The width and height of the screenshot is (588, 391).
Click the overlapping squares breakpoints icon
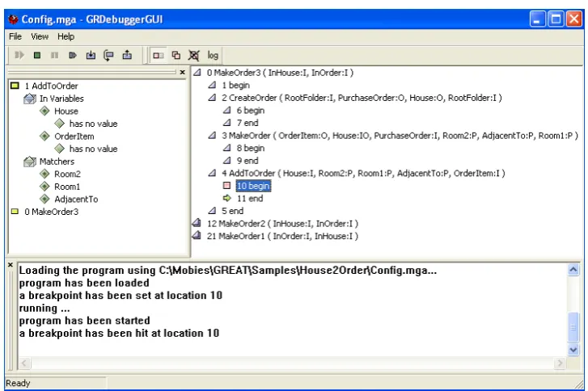(176, 56)
